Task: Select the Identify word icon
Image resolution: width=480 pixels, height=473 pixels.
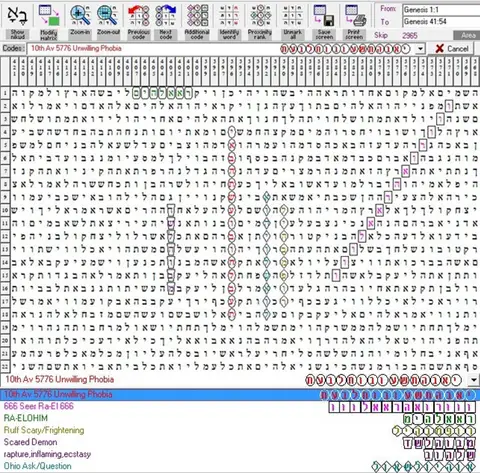Action: point(229,15)
